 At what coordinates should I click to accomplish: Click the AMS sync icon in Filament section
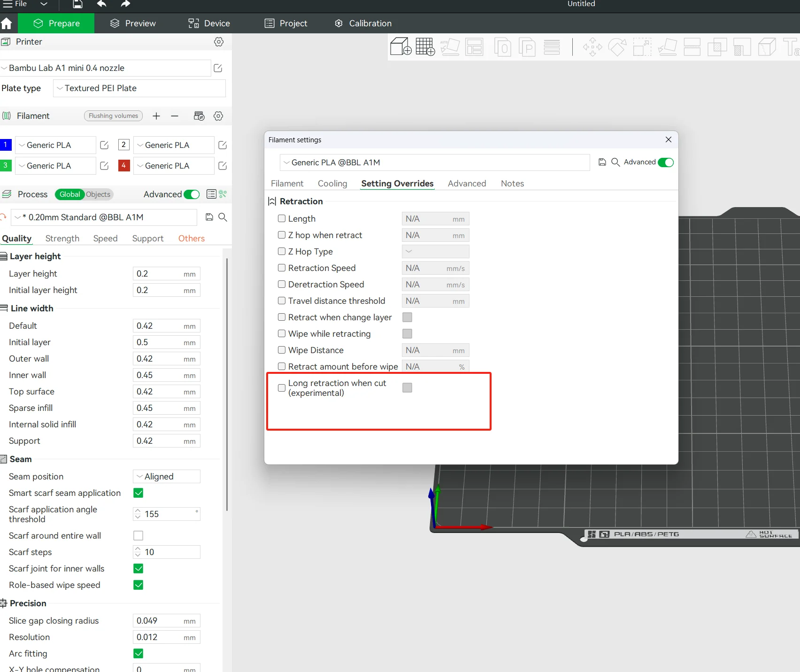click(199, 116)
